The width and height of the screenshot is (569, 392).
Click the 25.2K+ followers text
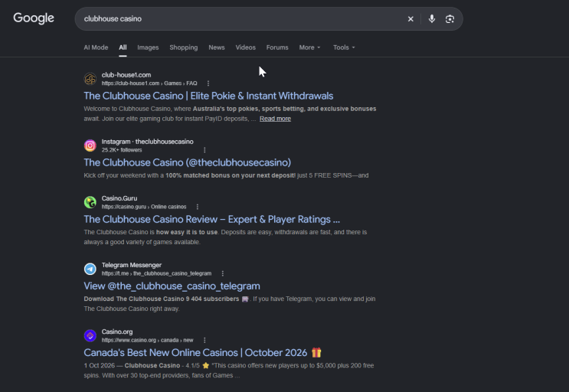pyautogui.click(x=122, y=150)
